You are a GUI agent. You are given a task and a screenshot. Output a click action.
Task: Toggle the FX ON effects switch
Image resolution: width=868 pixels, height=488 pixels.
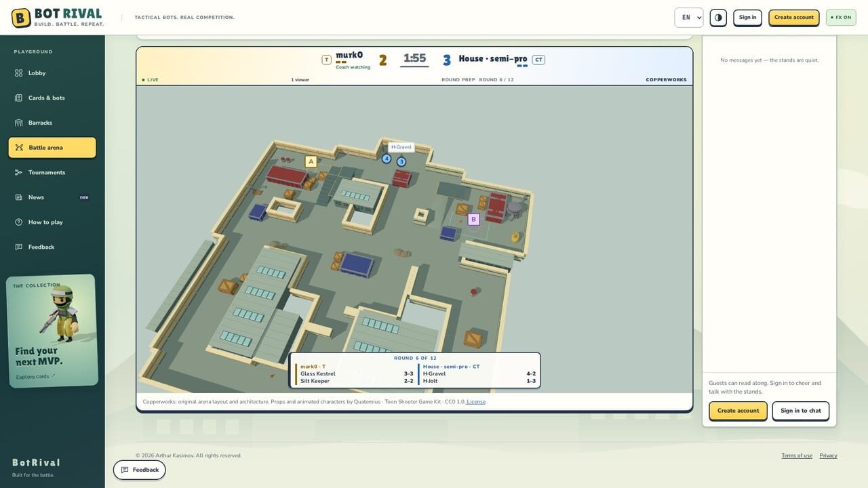click(x=841, y=18)
